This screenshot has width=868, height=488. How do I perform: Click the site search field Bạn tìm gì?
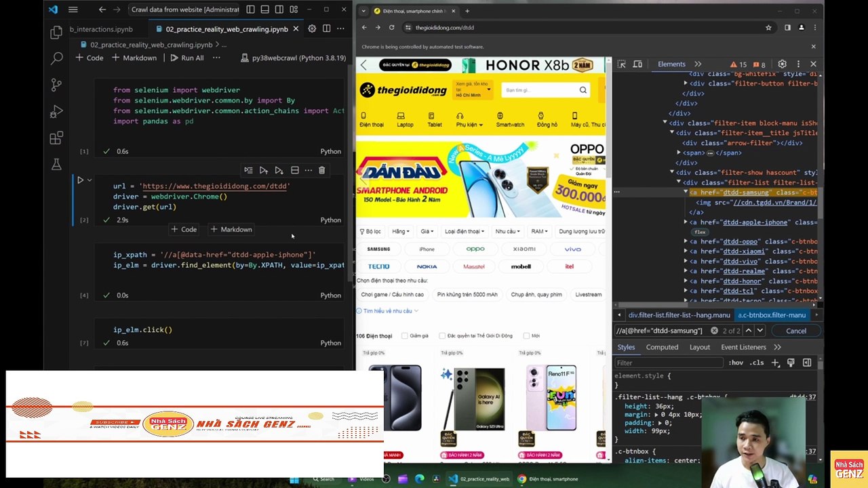pos(540,90)
